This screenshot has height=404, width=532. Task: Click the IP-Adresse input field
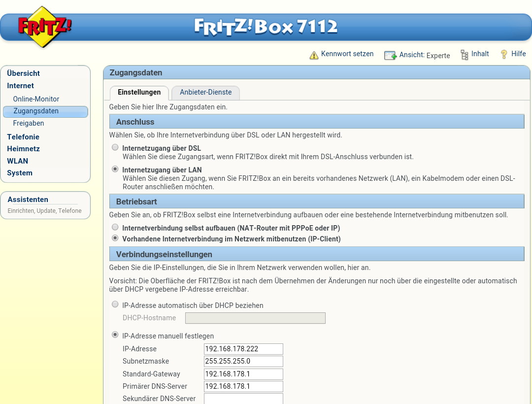[243, 349]
